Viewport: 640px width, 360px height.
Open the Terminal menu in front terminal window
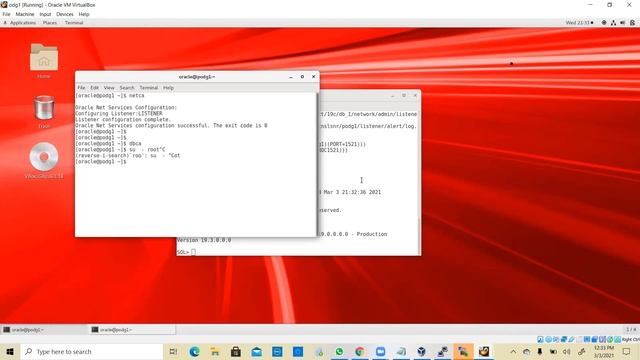tap(149, 88)
